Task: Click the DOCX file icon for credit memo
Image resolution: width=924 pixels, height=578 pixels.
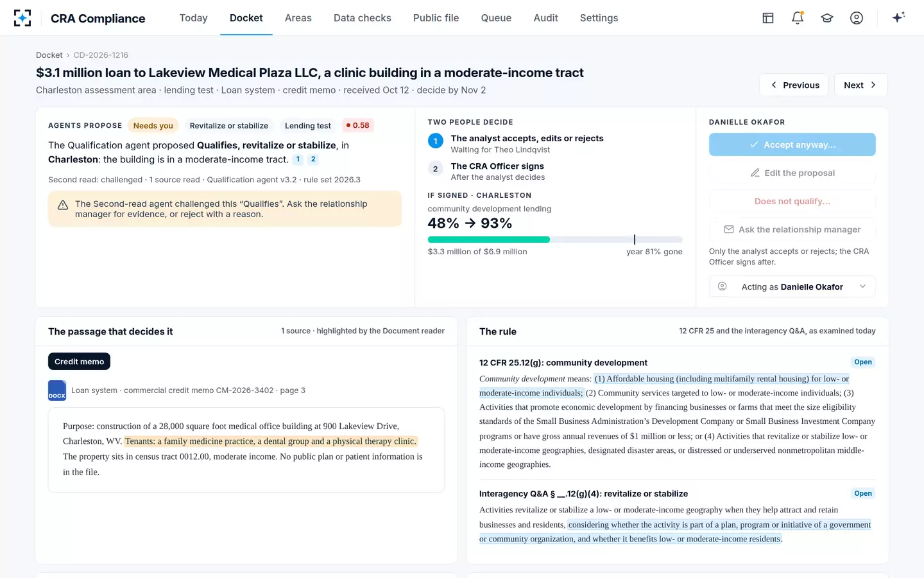Action: point(57,390)
